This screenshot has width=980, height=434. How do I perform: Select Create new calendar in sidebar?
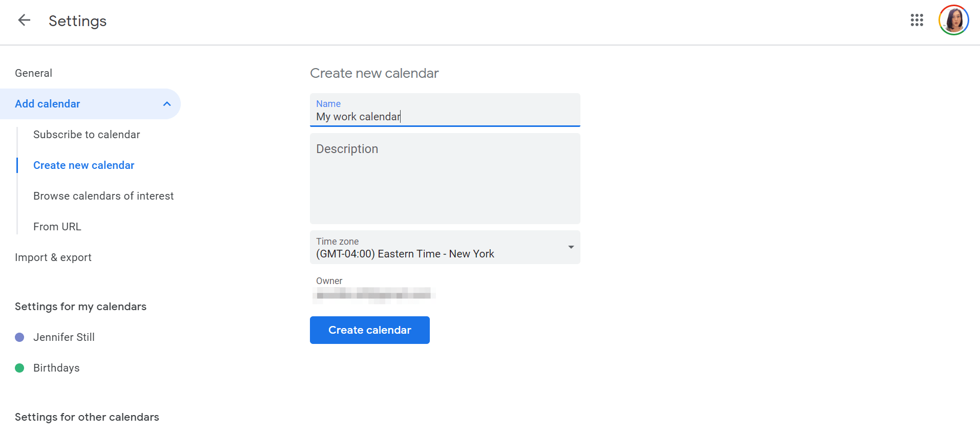point(84,165)
